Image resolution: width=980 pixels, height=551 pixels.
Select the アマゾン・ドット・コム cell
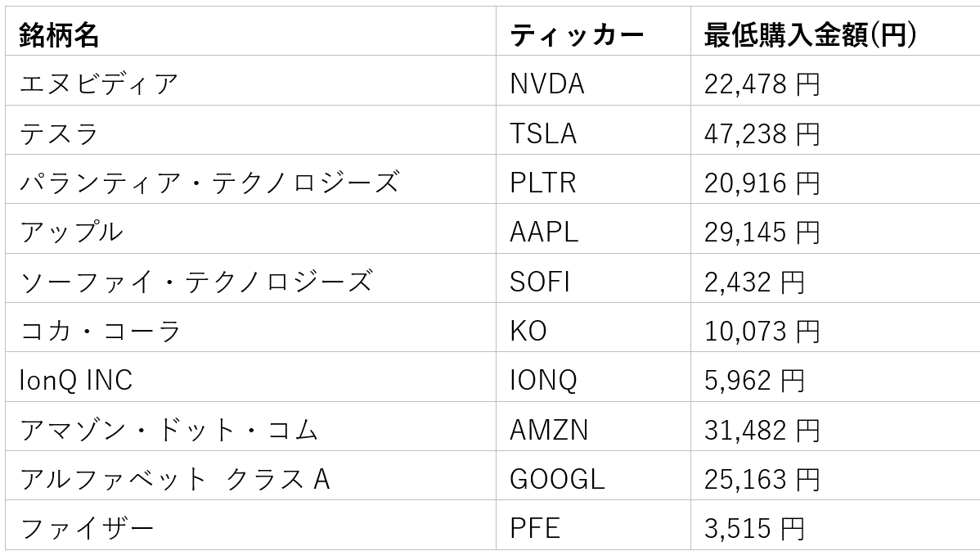[169, 430]
